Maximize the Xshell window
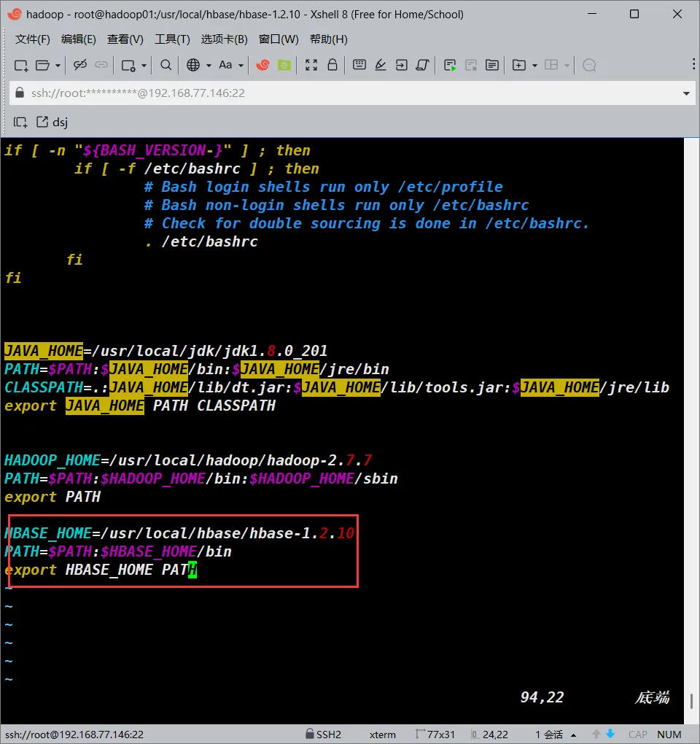The width and height of the screenshot is (700, 744). [x=634, y=15]
